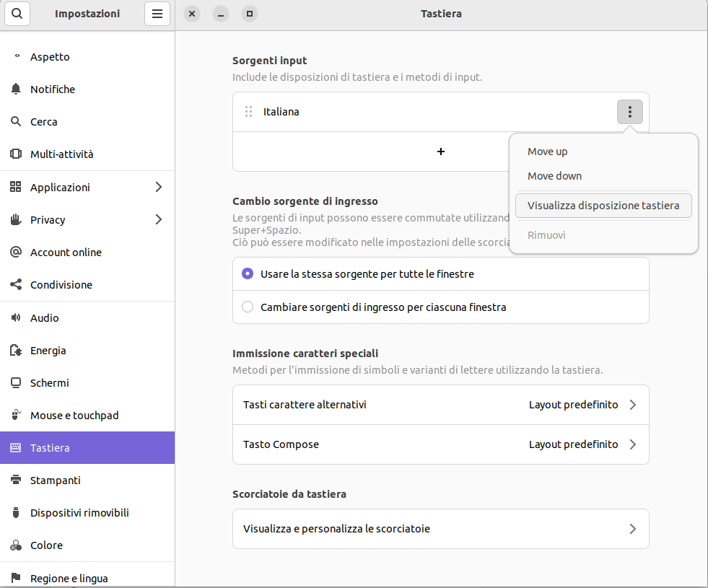Click the Notifiche bell icon

(16, 89)
